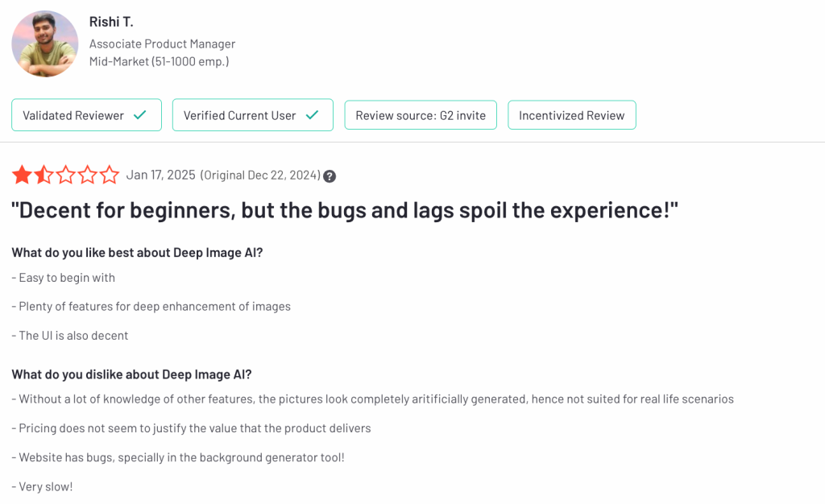This screenshot has width=825, height=504.
Task: Click the Validated Reviewer badge
Action: pos(86,115)
